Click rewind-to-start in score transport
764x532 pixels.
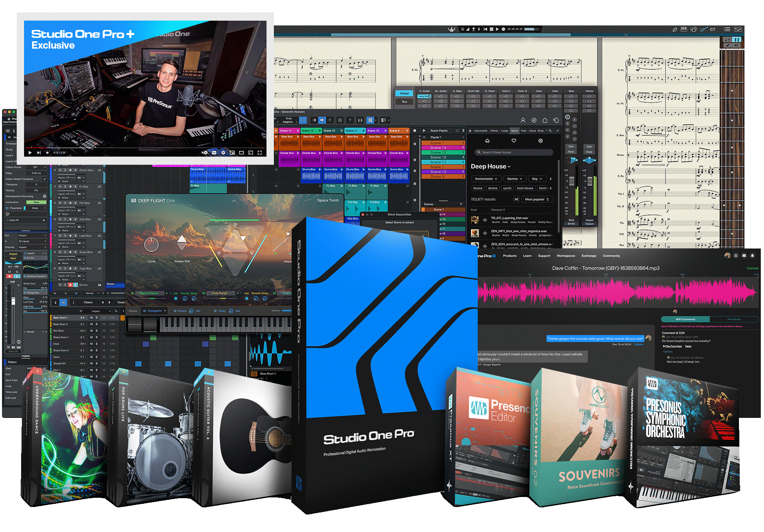[x=485, y=29]
